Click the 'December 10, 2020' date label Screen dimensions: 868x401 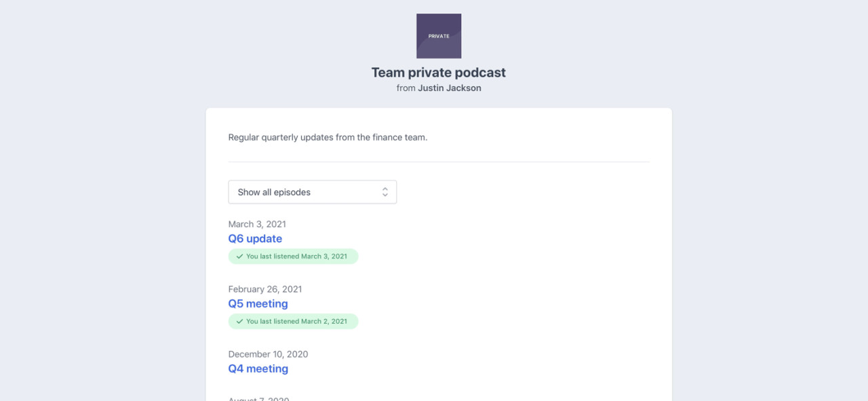click(x=267, y=354)
